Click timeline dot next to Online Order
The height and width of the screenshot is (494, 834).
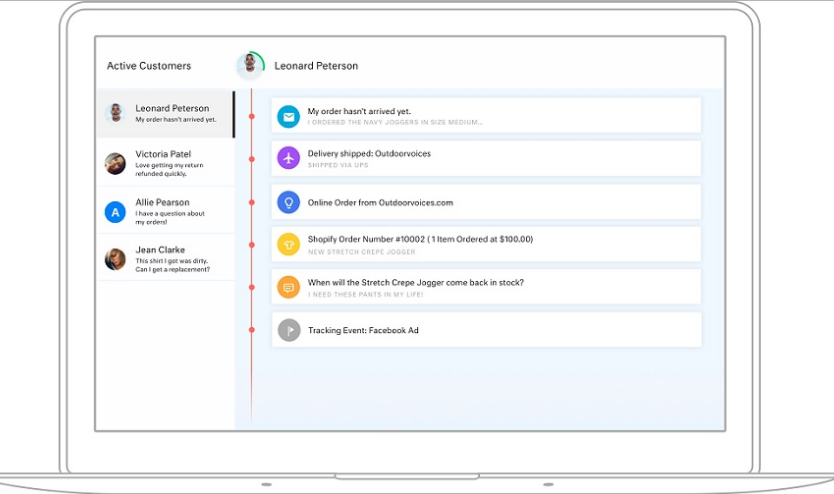click(x=252, y=203)
